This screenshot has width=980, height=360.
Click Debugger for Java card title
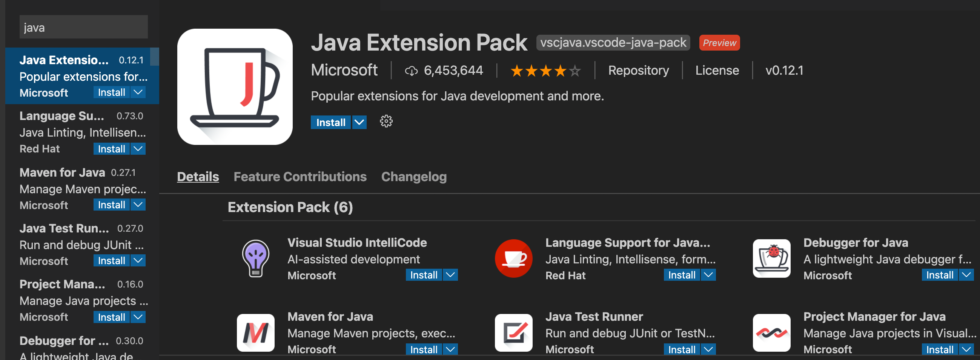point(856,243)
